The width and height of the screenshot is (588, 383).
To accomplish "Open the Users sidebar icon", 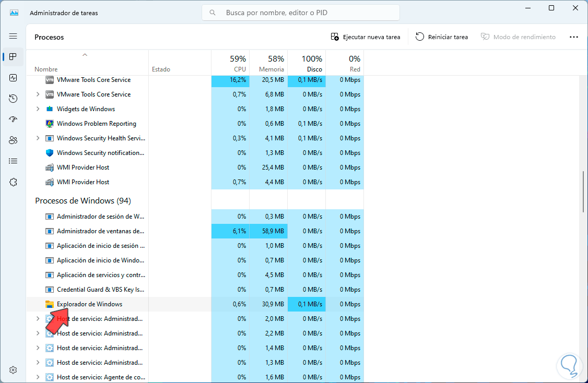I will coord(13,140).
